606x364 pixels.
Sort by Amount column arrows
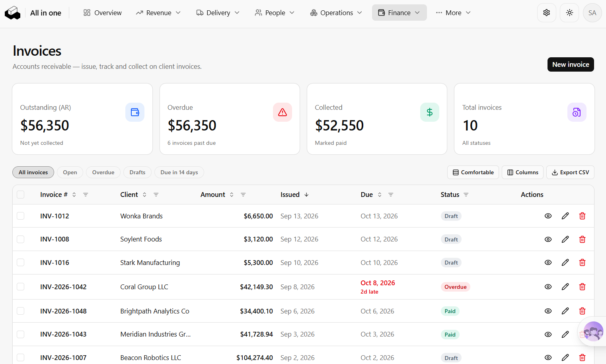(x=232, y=195)
